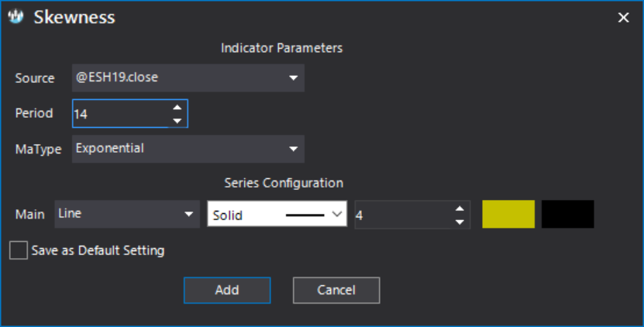Screen dimensions: 644x327
Task: Increase line width with the up arrow
Action: click(460, 208)
